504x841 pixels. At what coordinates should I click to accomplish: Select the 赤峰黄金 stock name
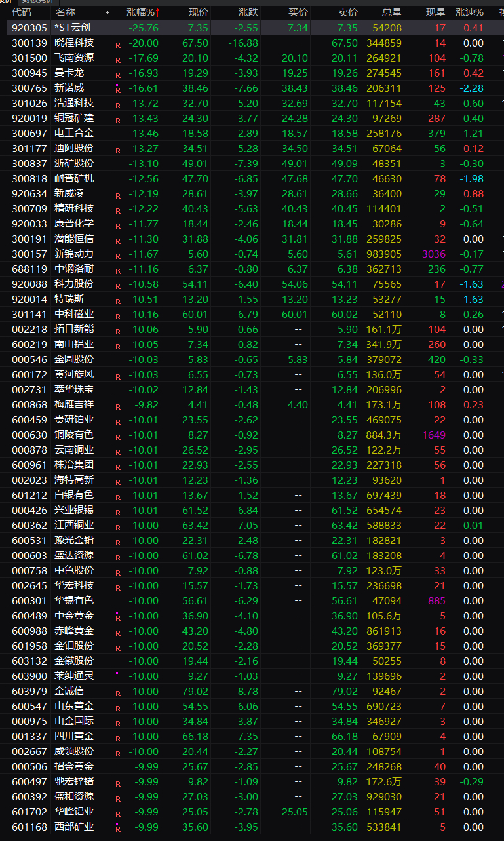click(74, 631)
